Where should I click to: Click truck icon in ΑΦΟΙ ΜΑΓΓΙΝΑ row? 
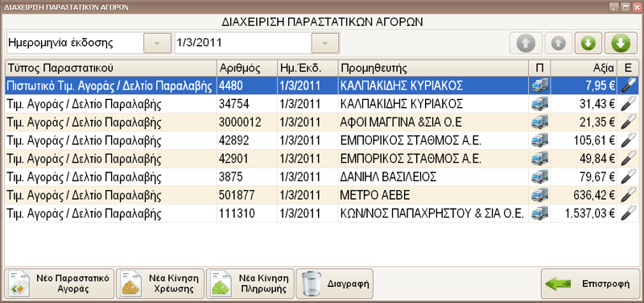tap(539, 122)
